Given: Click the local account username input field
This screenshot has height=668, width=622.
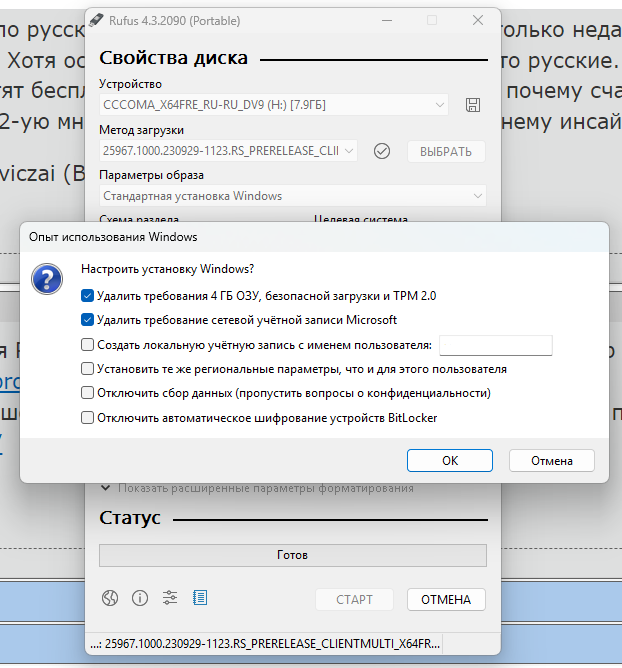Looking at the screenshot, I should pyautogui.click(x=496, y=346).
